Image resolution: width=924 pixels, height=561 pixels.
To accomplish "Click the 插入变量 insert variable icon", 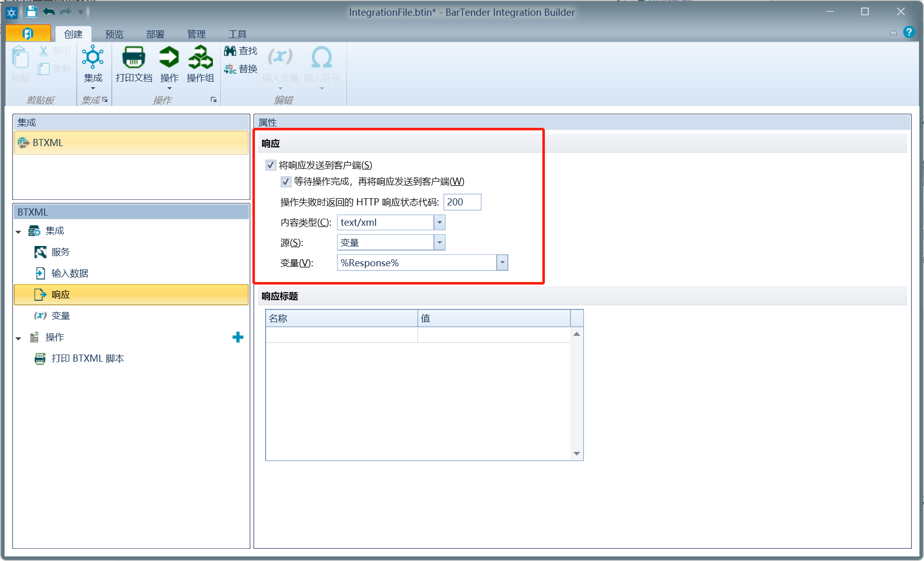I will [x=280, y=57].
